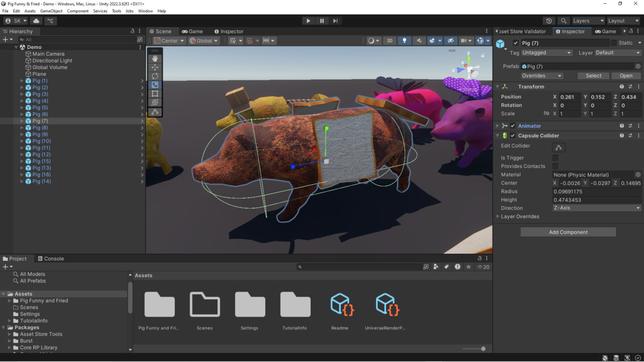Image resolution: width=644 pixels, height=362 pixels.
Task: Switch to the Game tab beside Scene
Action: (x=192, y=31)
